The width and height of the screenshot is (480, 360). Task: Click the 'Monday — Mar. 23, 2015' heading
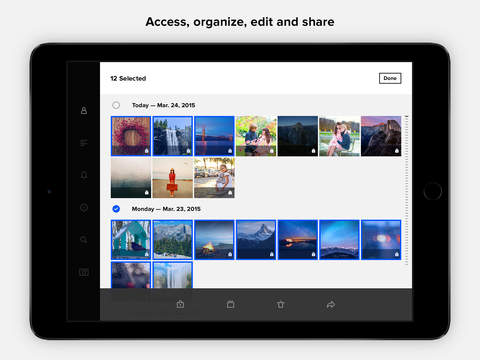(166, 209)
